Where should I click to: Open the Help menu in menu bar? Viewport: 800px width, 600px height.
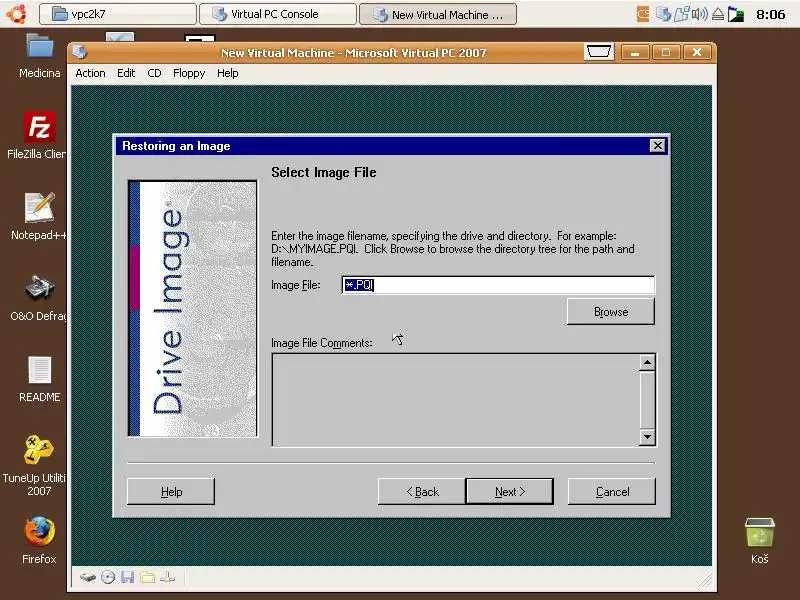click(228, 73)
